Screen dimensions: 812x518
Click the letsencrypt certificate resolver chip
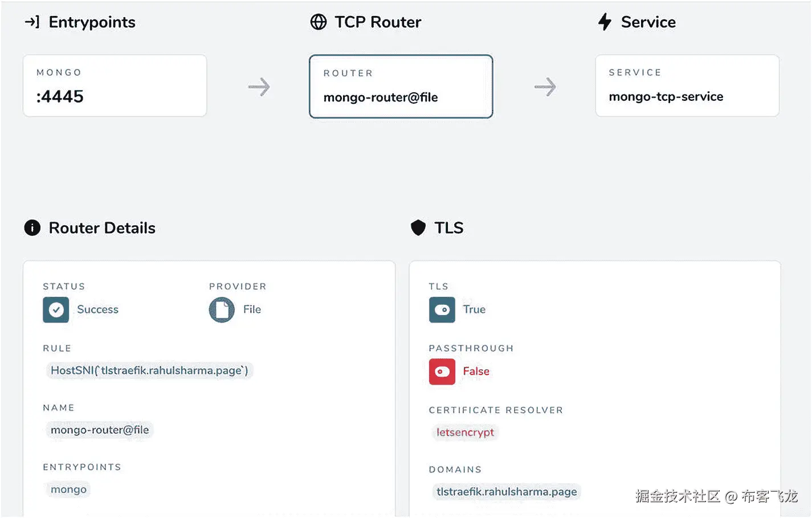click(465, 433)
